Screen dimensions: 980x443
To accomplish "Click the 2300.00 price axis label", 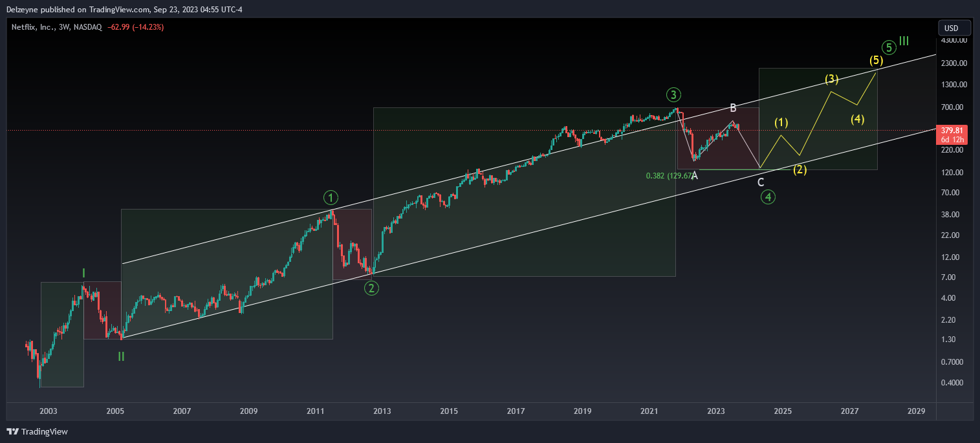I will tap(954, 63).
